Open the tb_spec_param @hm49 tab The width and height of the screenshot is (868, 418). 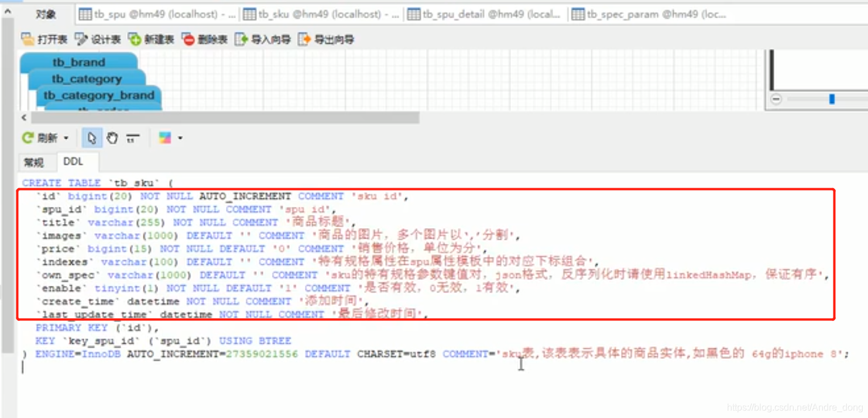(x=650, y=14)
